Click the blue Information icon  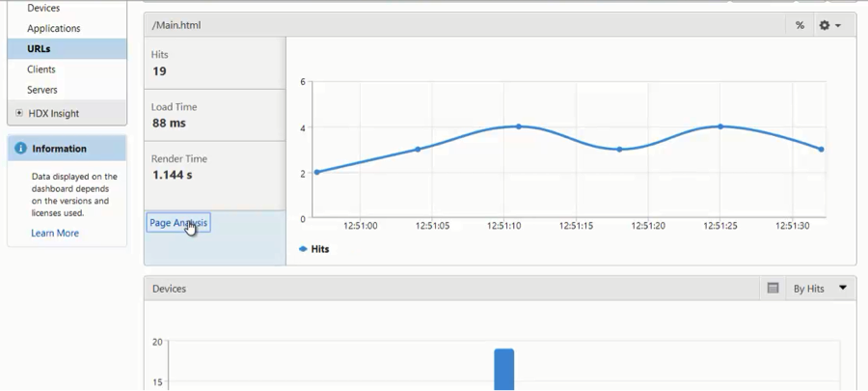[20, 149]
